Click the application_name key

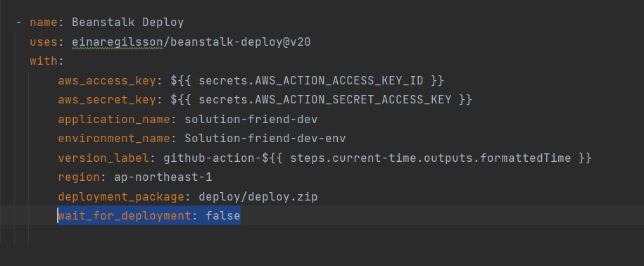[x=114, y=120]
